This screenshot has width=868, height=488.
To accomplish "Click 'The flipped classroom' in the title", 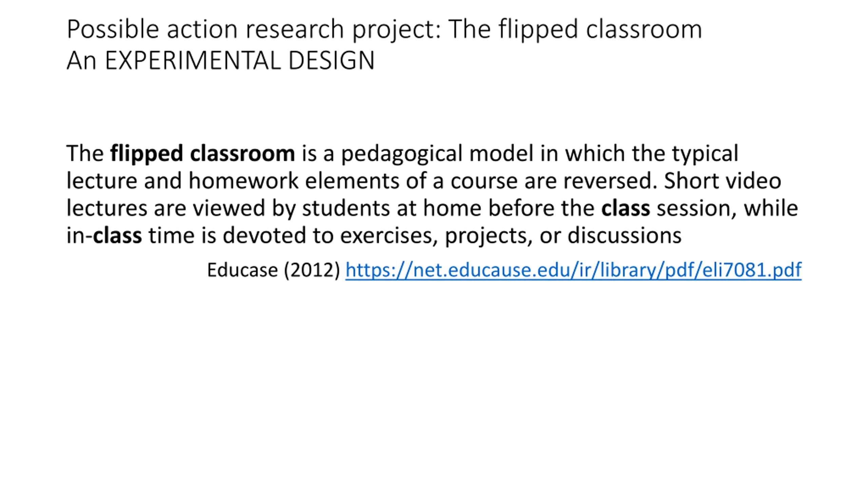I will (x=575, y=29).
